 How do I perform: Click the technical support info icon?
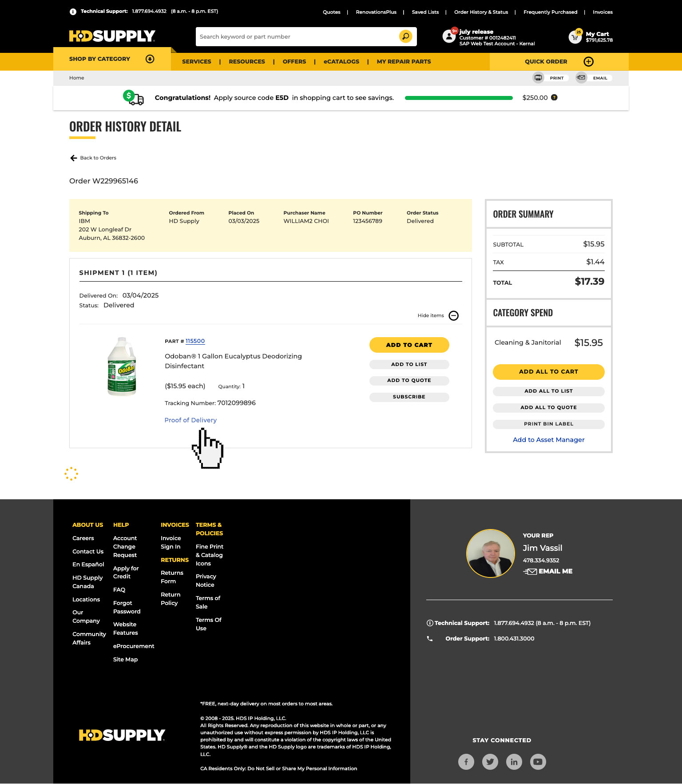[73, 12]
